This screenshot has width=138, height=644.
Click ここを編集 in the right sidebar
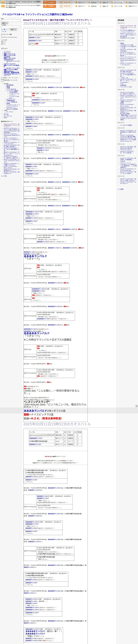pyautogui.click(x=120, y=189)
